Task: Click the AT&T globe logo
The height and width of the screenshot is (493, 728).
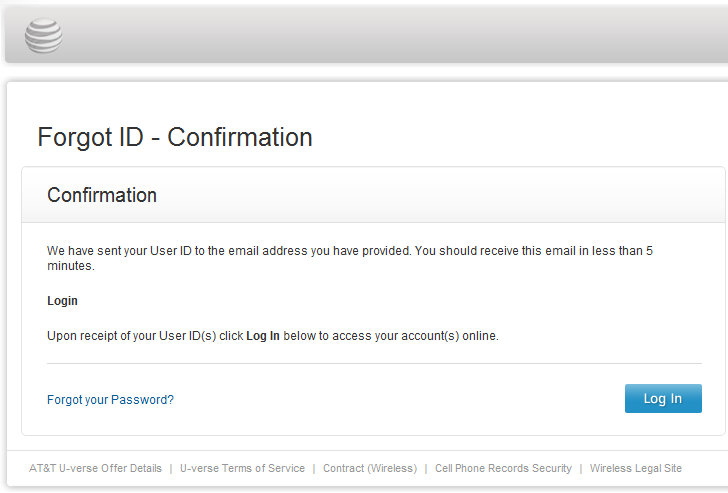Action: pos(43,35)
